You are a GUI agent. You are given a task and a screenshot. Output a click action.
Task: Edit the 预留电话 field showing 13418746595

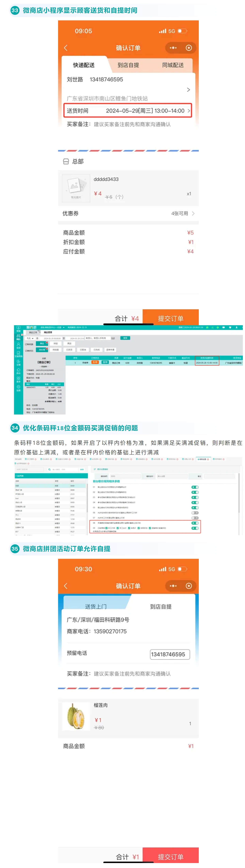pyautogui.click(x=170, y=654)
